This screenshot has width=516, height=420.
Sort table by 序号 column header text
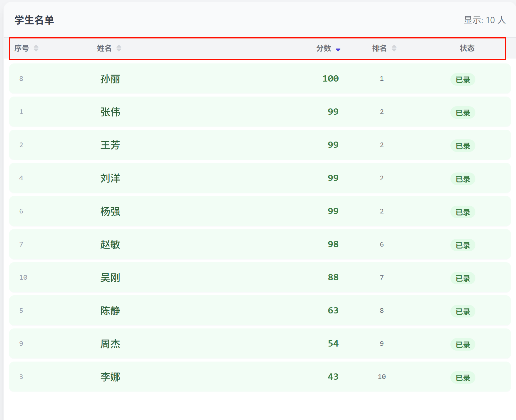coord(22,48)
